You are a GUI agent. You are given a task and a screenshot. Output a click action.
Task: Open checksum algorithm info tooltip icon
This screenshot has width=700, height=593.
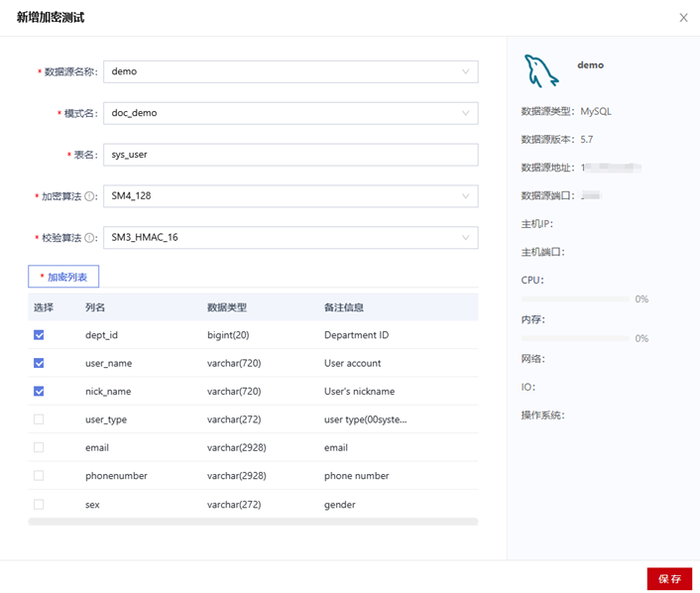pos(90,238)
